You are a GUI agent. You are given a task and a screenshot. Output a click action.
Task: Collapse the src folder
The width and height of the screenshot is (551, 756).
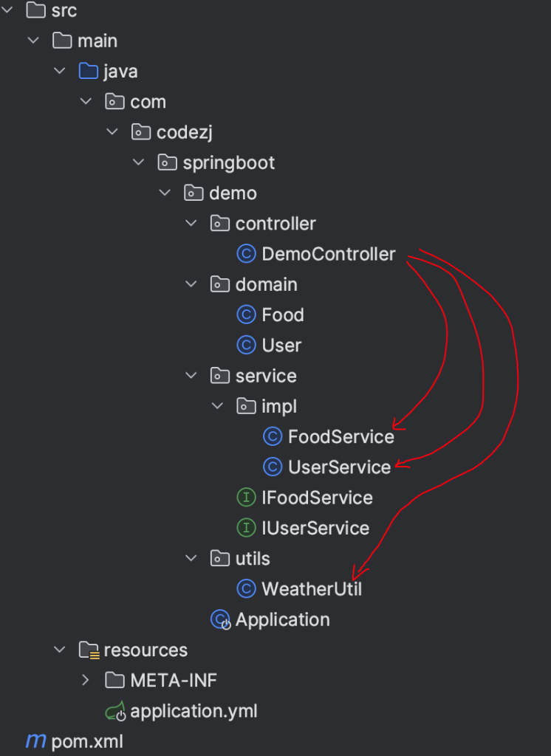click(x=7, y=9)
